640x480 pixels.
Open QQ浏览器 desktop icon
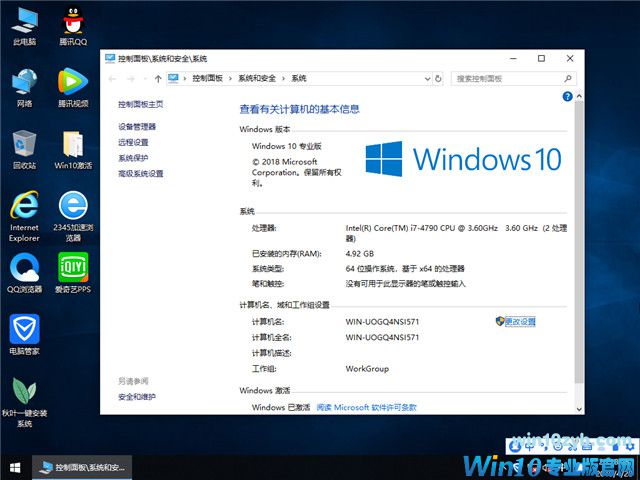24,273
